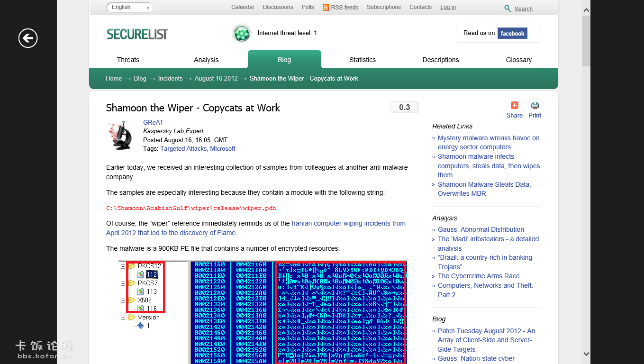Click the Facebook logo button

(x=512, y=33)
